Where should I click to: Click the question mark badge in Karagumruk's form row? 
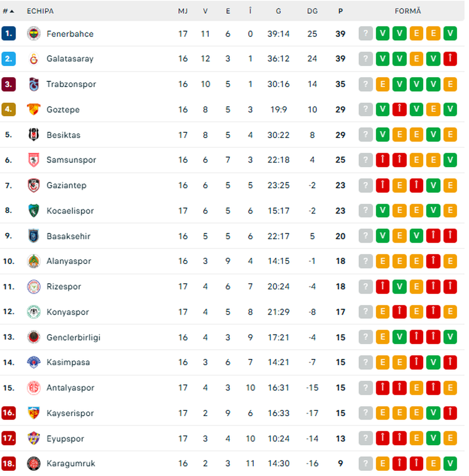[365, 464]
